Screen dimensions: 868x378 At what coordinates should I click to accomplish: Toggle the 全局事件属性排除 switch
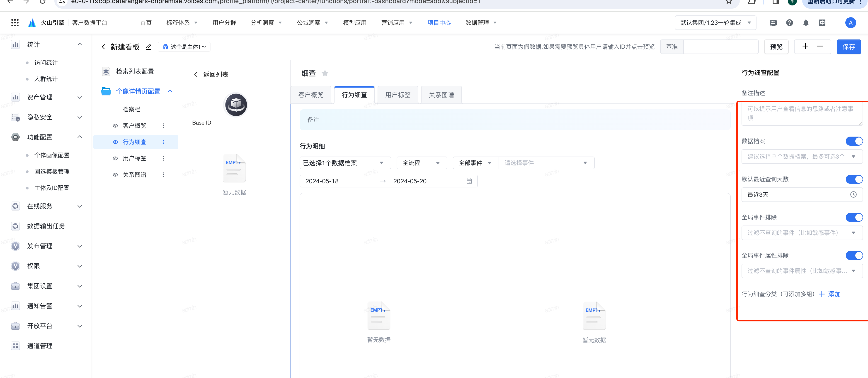854,256
